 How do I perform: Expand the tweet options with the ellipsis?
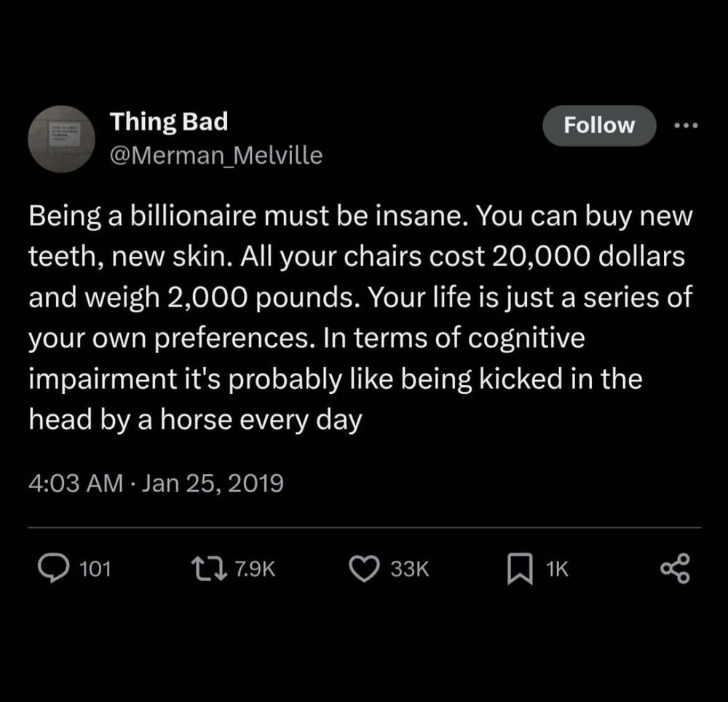point(685,125)
